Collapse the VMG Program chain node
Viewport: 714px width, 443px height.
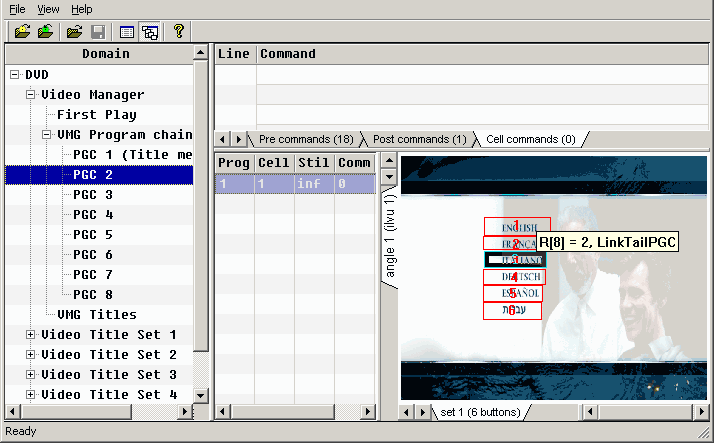tap(47, 135)
